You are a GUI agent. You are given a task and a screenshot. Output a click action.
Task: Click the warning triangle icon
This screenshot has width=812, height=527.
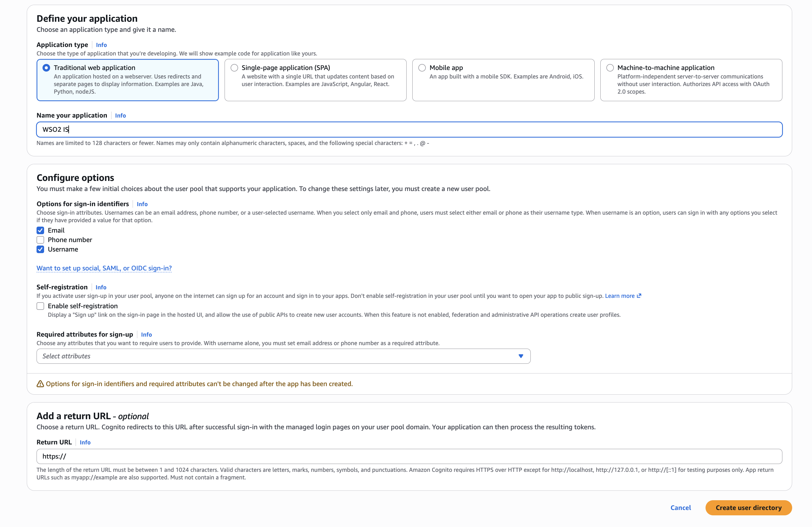40,384
